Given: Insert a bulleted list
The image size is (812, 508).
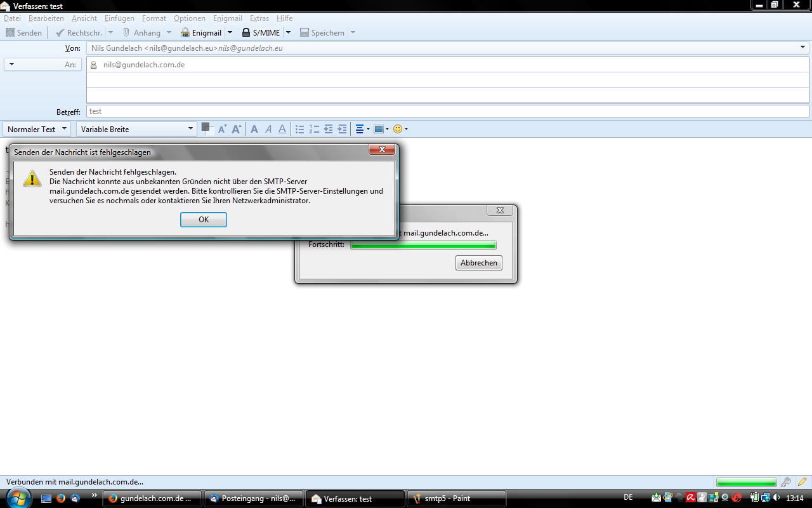Looking at the screenshot, I should click(300, 129).
